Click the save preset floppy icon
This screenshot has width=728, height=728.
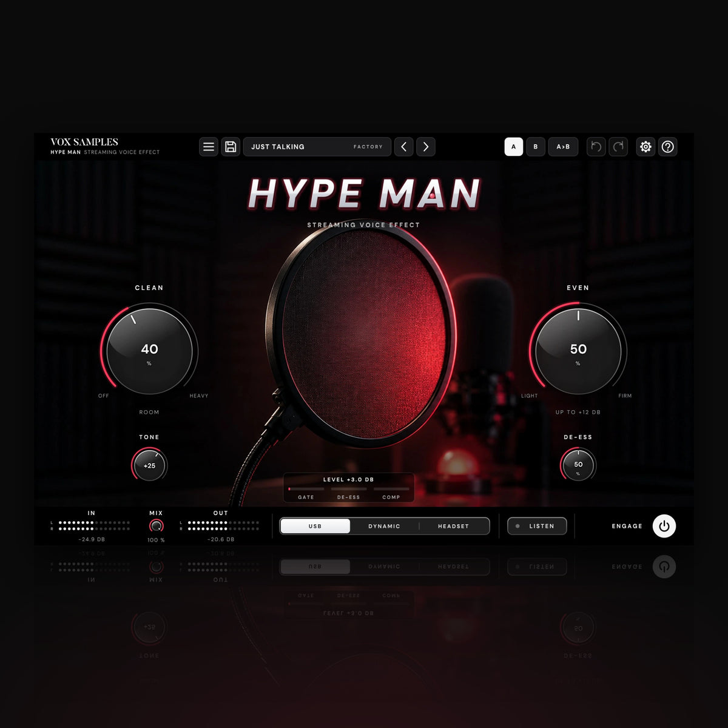231,147
